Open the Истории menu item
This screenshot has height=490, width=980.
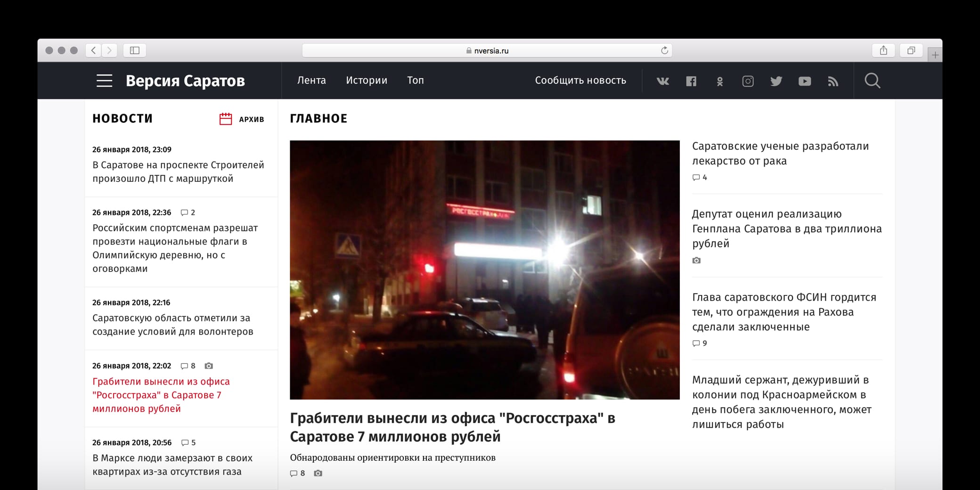[367, 81]
